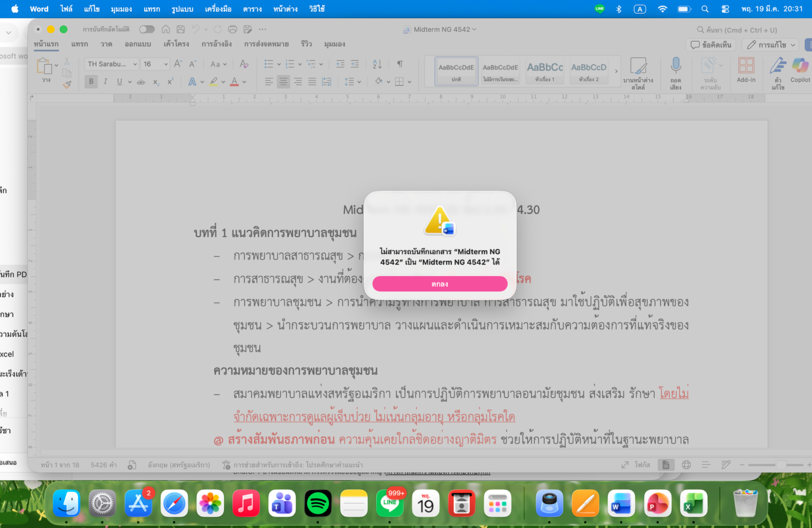Open the Change Case Aa dropdown
This screenshot has height=528, width=812.
pos(218,64)
